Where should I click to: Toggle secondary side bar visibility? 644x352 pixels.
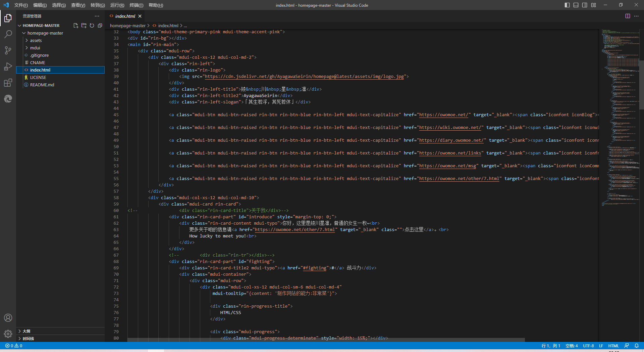585,5
